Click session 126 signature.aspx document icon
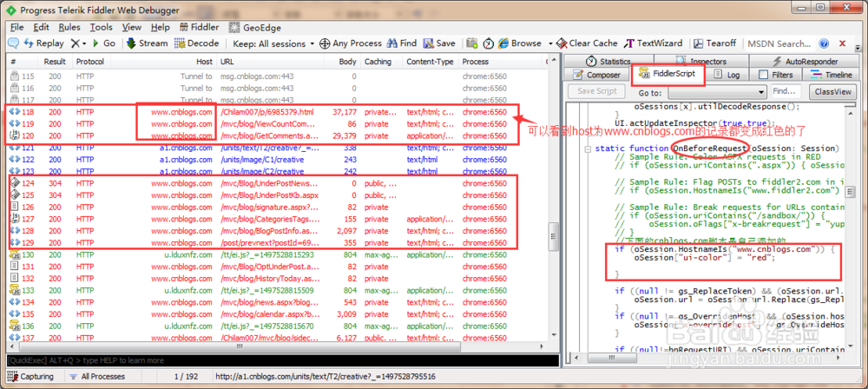Screen dimensions: 868x389 15,208
